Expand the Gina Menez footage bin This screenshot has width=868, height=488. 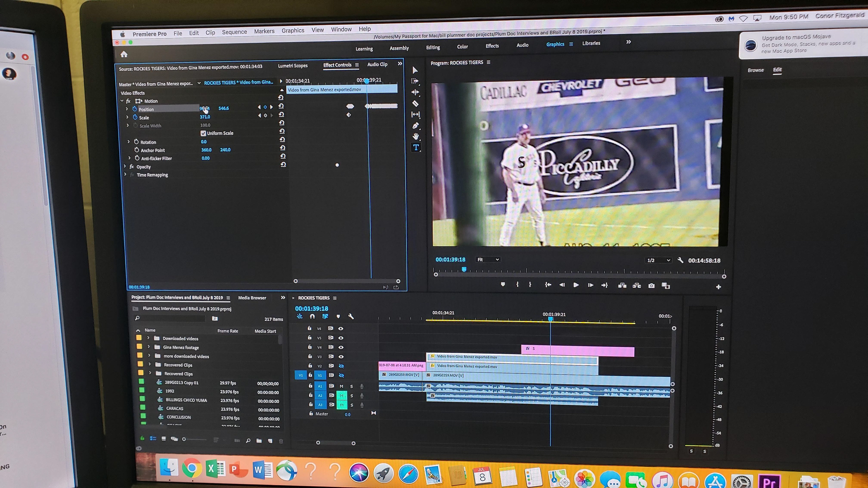(149, 347)
